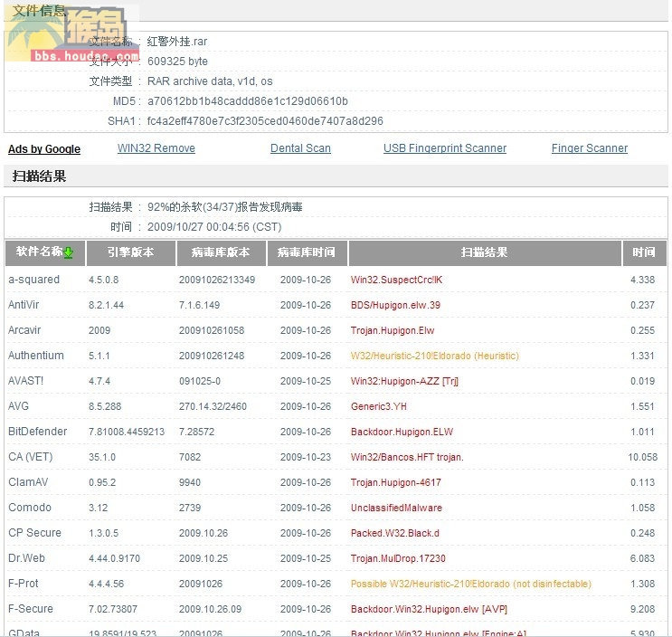
Task: Click the F-Secure database version 2009.10.26.09
Action: [210, 609]
